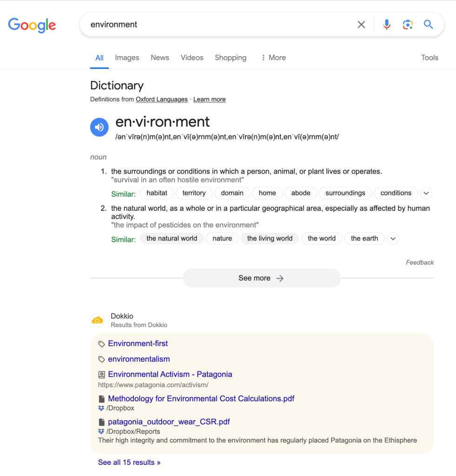Viewport: 456px width, 476px height.
Task: Switch to the News tab
Action: point(160,58)
